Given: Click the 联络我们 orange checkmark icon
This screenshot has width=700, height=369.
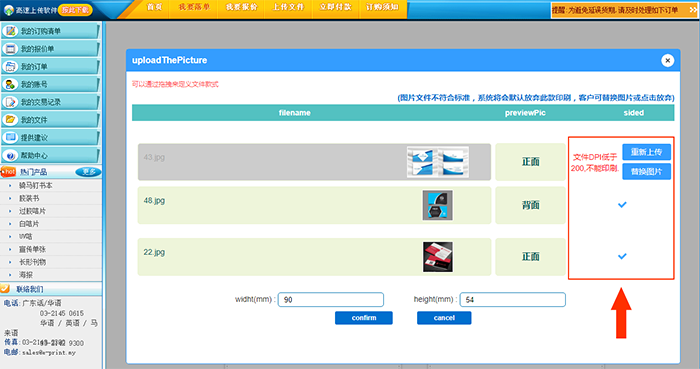Looking at the screenshot, I should click(5, 289).
